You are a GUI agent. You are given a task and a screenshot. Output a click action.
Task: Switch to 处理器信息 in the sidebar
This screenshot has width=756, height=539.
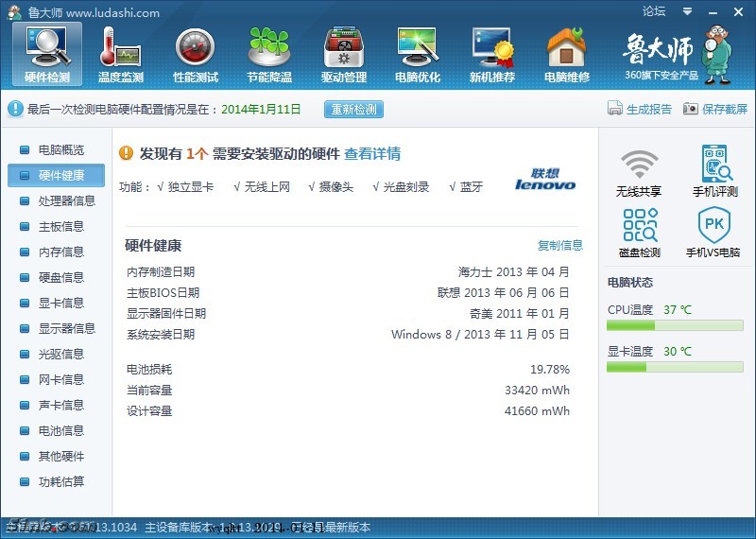point(66,201)
